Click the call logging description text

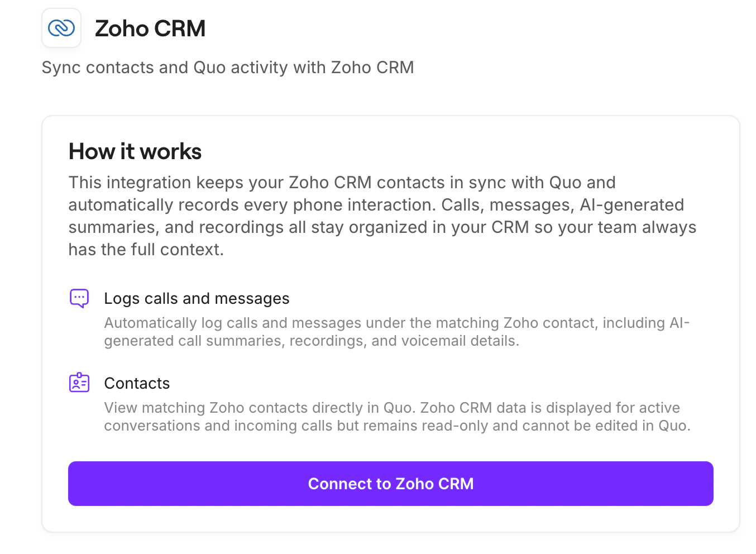[396, 331]
